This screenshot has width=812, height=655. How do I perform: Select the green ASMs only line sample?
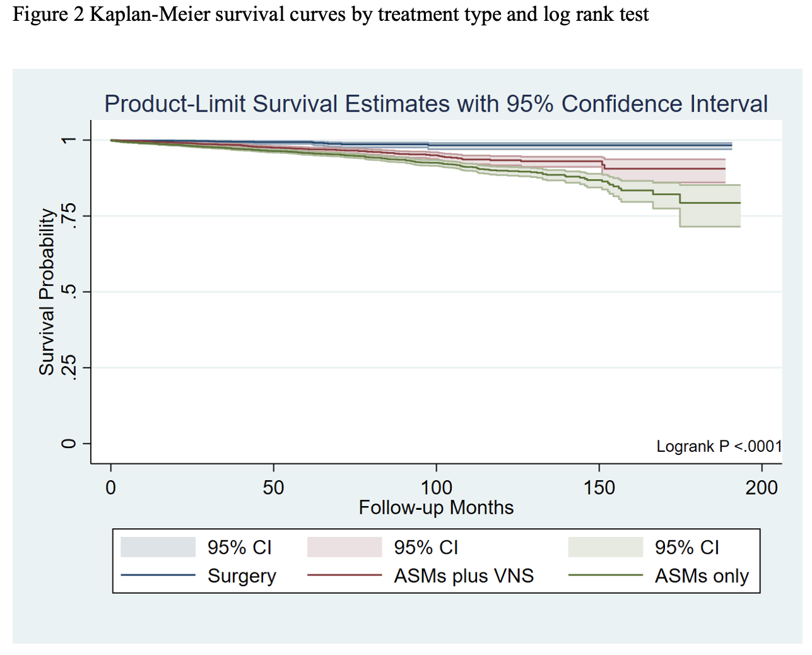(605, 575)
